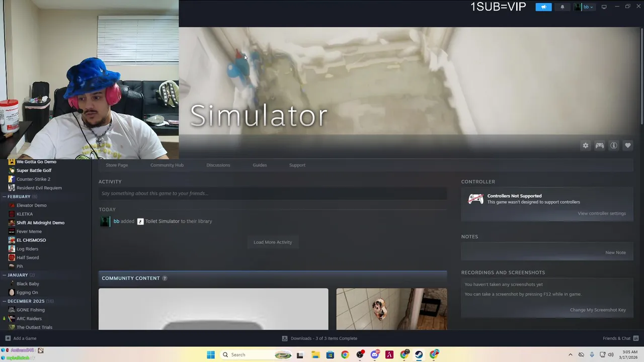Open Microsoft Store from taskbar
Screen dimensions: 644x362
pyautogui.click(x=330, y=354)
